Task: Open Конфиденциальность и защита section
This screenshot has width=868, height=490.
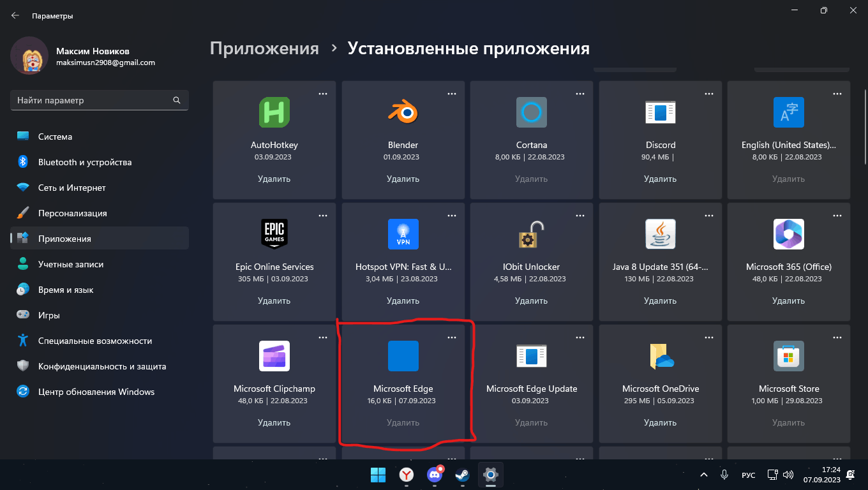Action: (100, 366)
